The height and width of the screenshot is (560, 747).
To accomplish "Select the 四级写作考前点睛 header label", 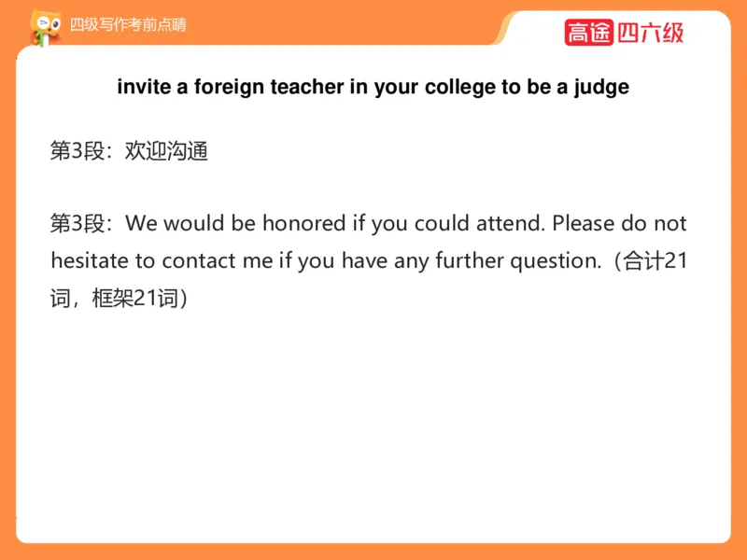I will click(128, 25).
